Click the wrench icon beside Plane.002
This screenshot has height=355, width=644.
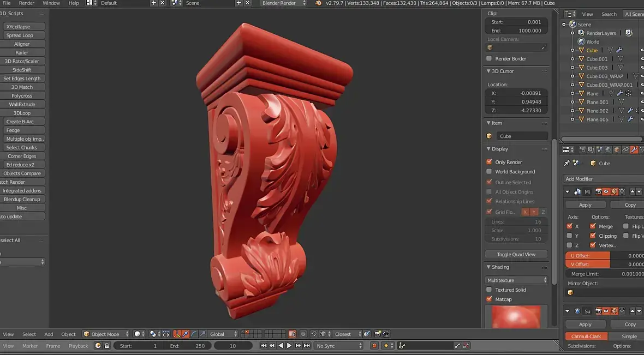tap(630, 111)
